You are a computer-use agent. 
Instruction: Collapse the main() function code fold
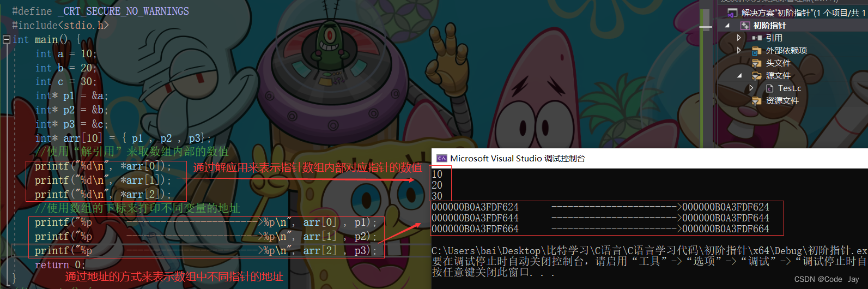7,39
